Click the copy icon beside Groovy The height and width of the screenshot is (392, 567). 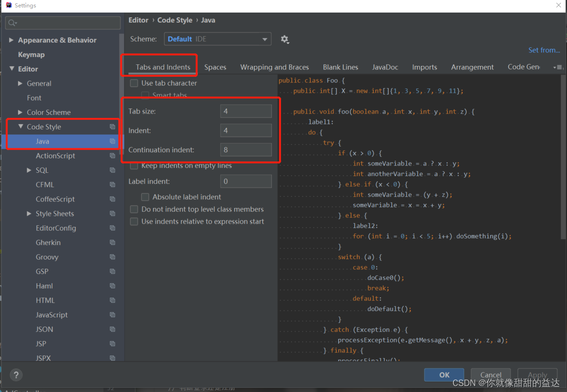point(112,257)
